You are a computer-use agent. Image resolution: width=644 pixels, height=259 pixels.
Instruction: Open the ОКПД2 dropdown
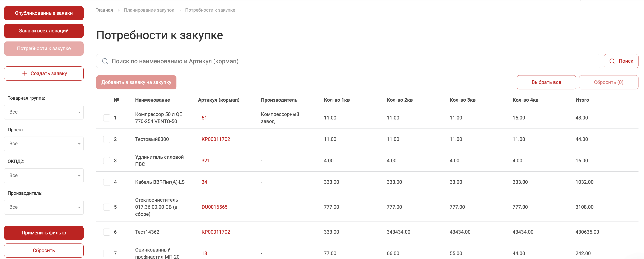coord(44,175)
